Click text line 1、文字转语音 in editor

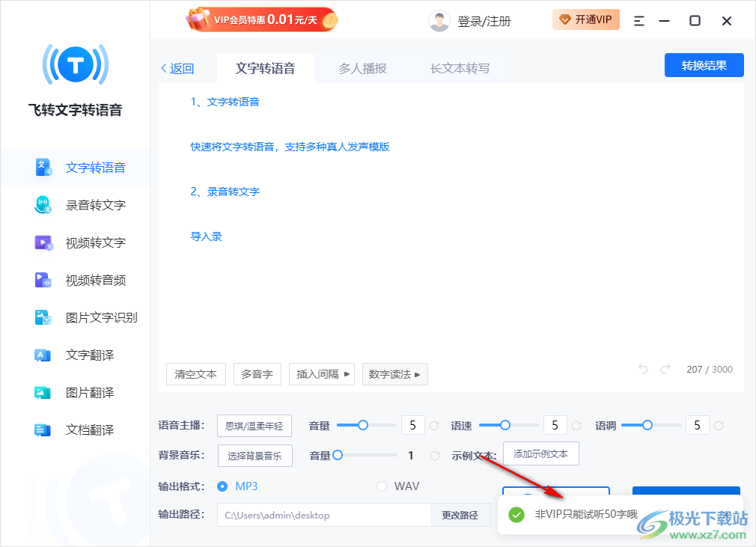[x=225, y=103]
